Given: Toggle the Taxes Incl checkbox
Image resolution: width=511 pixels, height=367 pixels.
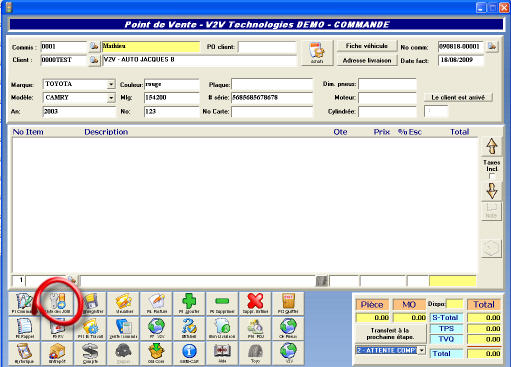Looking at the screenshot, I should point(491,176).
